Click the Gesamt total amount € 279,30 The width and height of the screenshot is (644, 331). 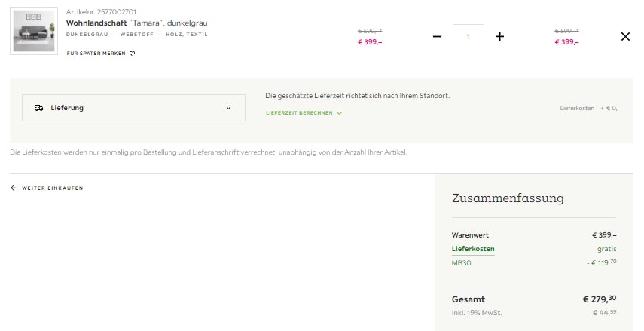click(600, 299)
